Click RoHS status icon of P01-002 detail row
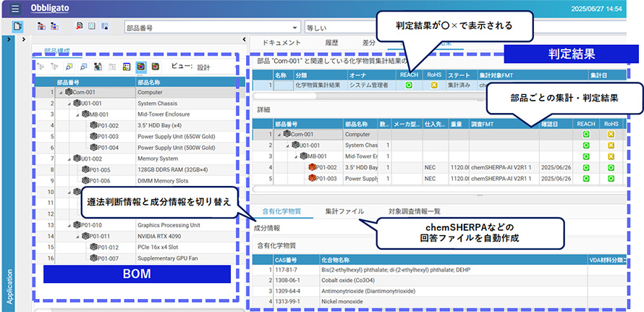The image size is (644, 312). pos(611,168)
